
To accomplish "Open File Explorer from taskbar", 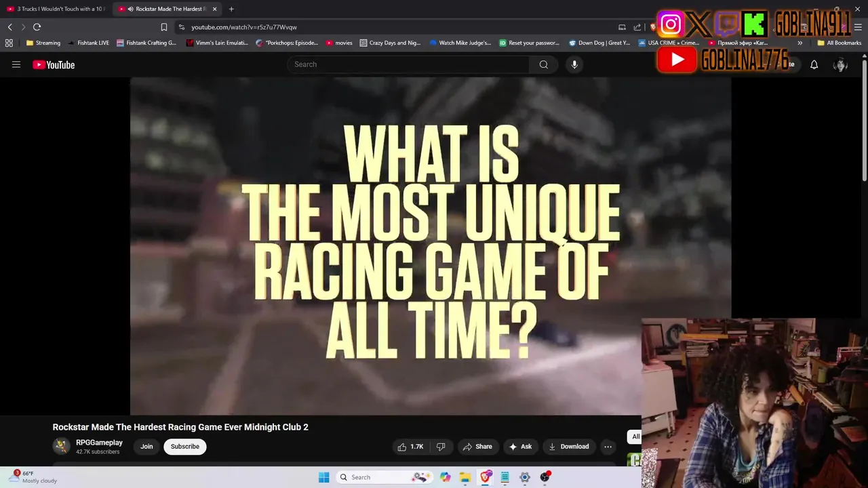I will (x=465, y=477).
